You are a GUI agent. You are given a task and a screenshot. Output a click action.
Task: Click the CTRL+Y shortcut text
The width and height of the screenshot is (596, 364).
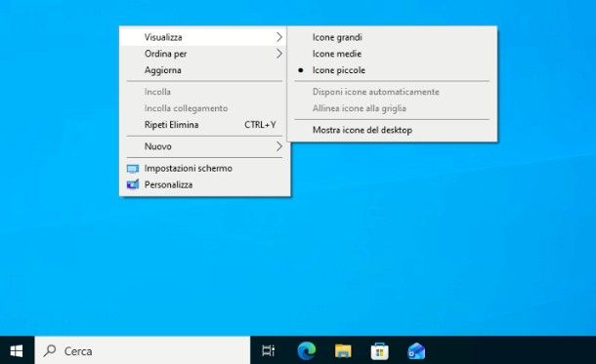(x=260, y=125)
